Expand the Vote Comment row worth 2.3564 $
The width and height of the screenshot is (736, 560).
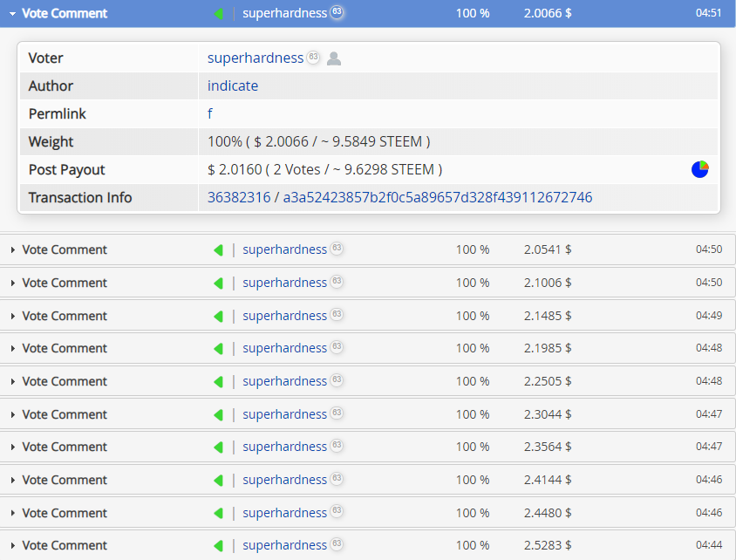367,447
